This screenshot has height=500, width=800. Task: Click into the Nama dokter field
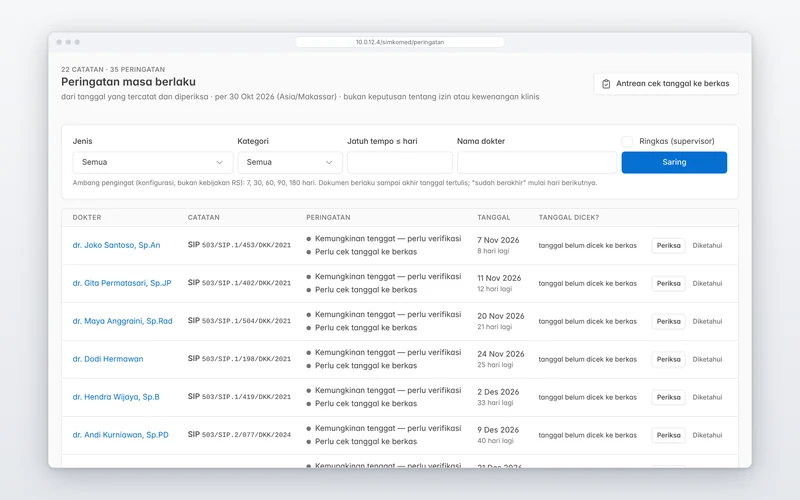click(x=537, y=162)
